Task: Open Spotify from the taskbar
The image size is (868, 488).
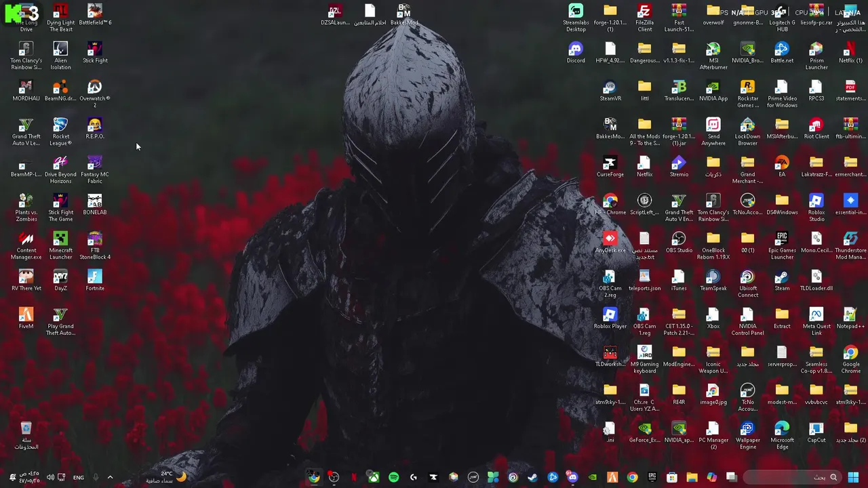Action: pyautogui.click(x=393, y=477)
